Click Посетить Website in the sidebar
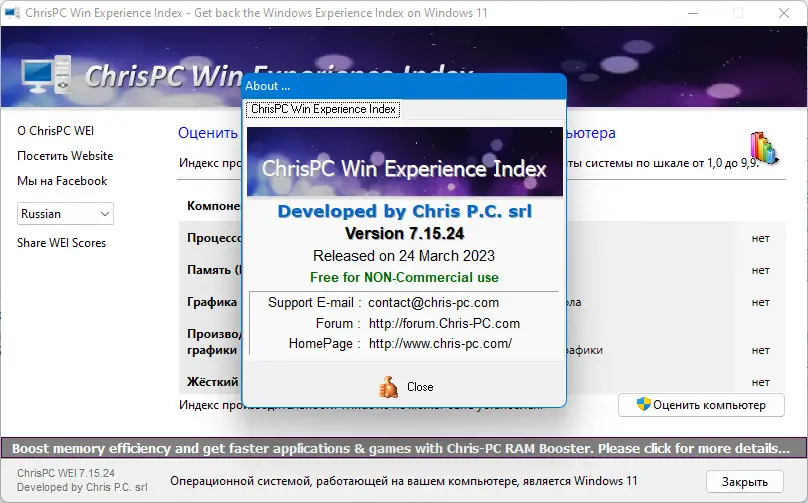 pyautogui.click(x=65, y=156)
